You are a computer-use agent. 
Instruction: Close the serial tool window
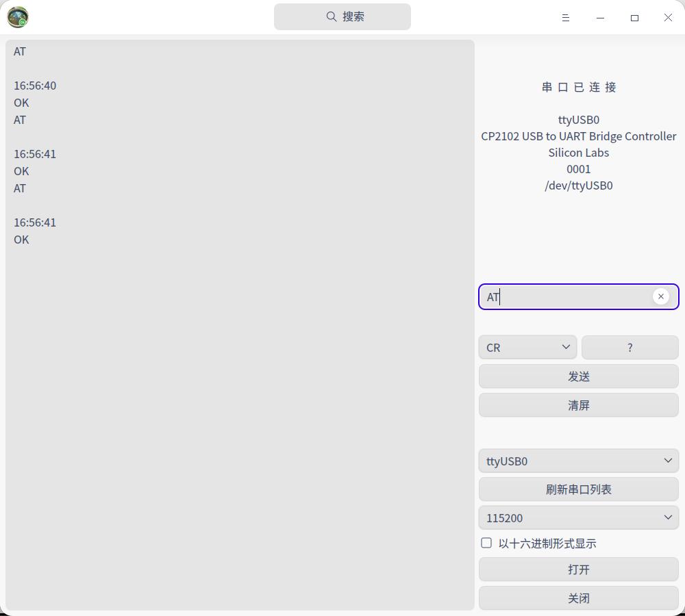coord(668,18)
